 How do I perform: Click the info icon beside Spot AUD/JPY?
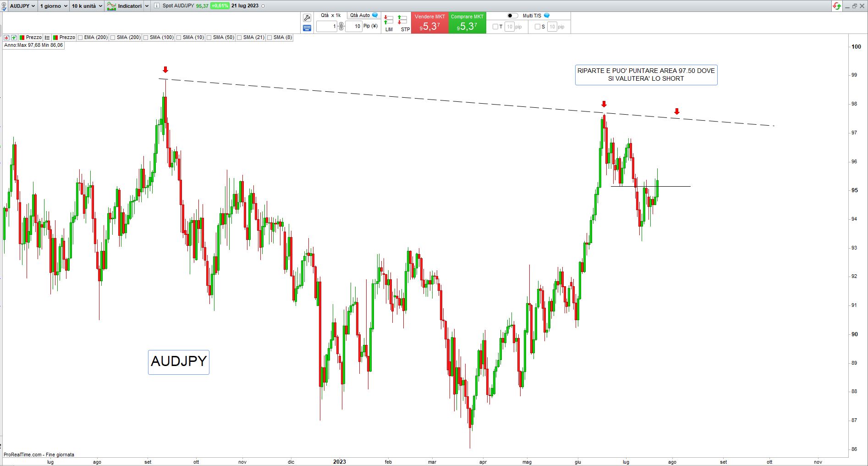click(156, 6)
